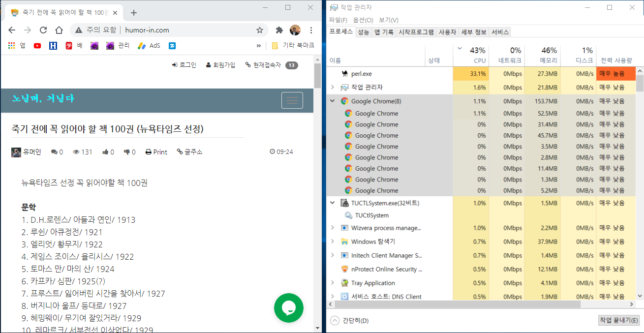
Task: Sort processes by 메모리 column header
Action: tap(542, 55)
